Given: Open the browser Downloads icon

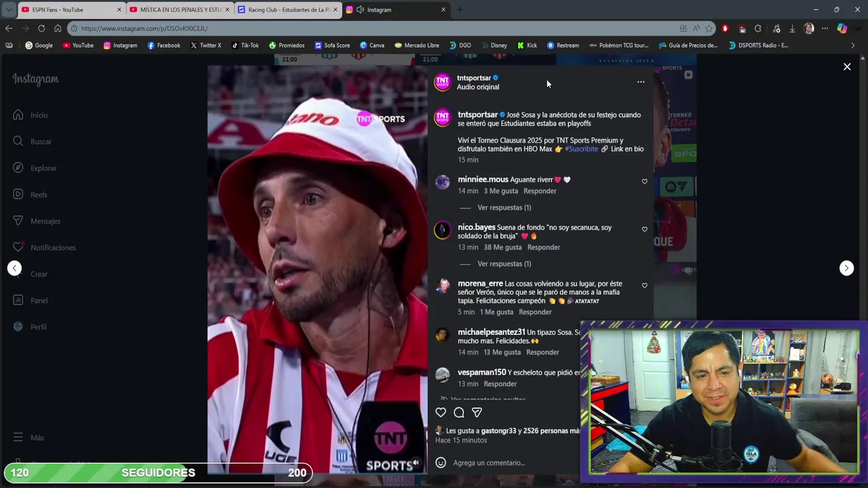Looking at the screenshot, I should click(x=792, y=28).
